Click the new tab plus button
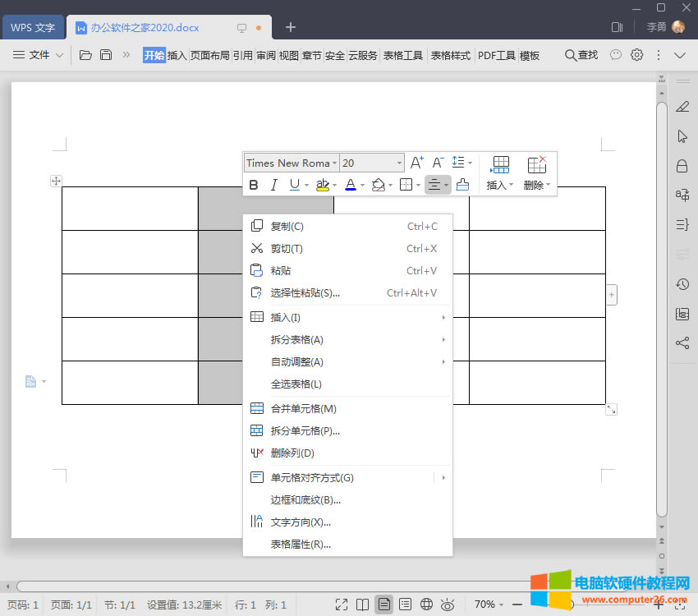698x616 pixels. point(291,27)
